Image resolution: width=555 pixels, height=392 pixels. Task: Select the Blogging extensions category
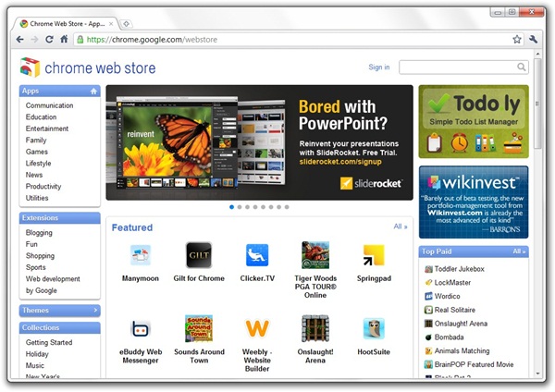point(39,233)
